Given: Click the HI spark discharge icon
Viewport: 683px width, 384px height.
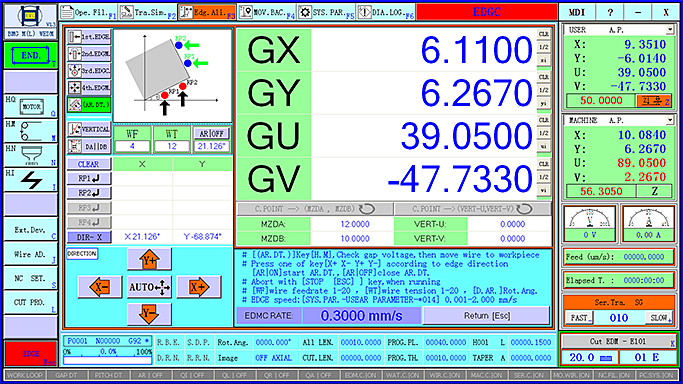Looking at the screenshot, I should 31,180.
